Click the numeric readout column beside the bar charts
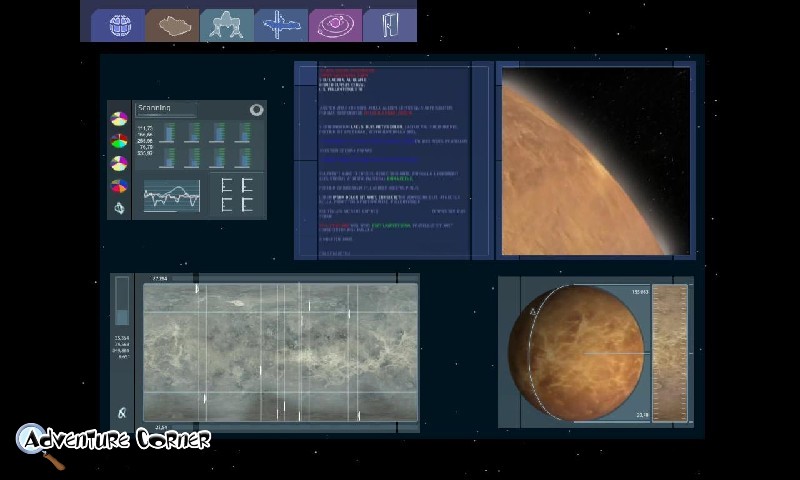The height and width of the screenshot is (480, 800). click(145, 140)
